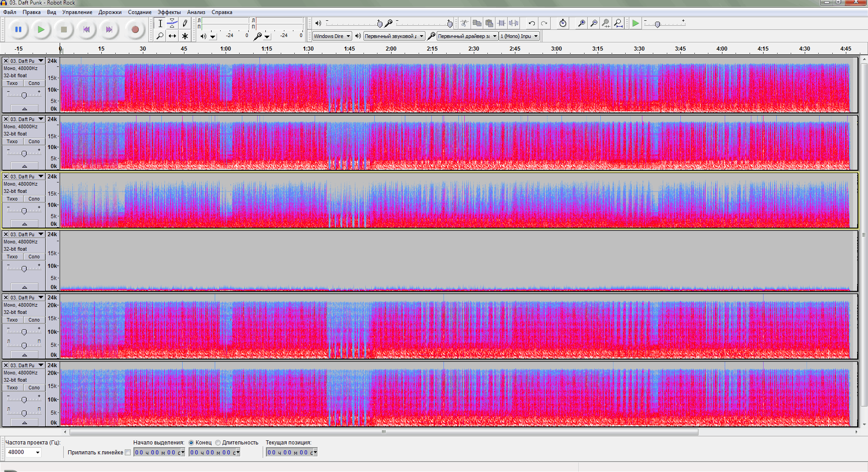Select the Time Shift arrow tool
Screen dimensions: 868x472
172,36
